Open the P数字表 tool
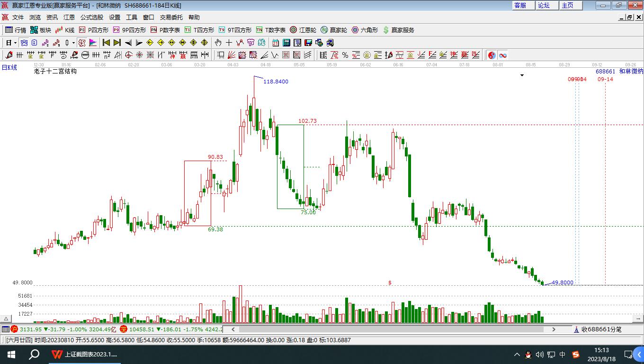The height and width of the screenshot is (364, 644). coord(165,30)
